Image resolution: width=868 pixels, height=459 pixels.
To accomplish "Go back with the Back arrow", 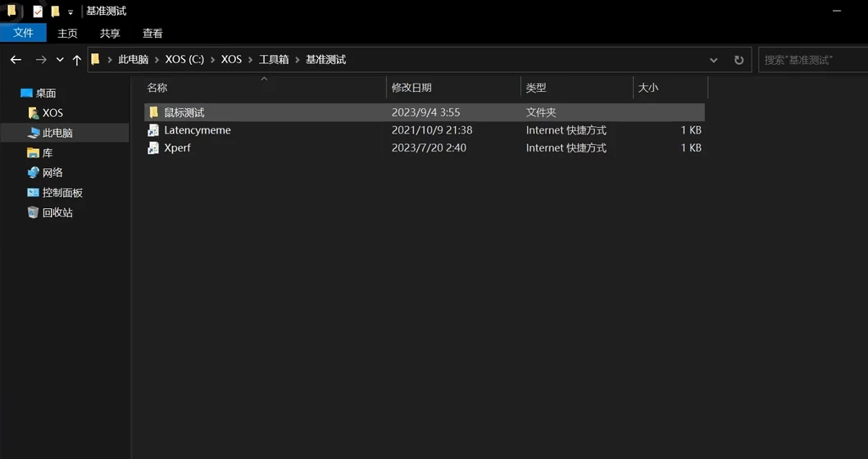I will coord(15,60).
